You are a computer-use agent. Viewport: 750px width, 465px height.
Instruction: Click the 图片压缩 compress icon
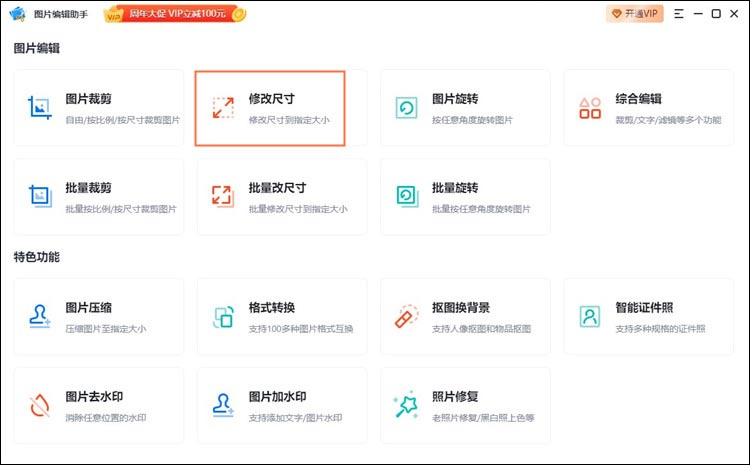[x=40, y=316]
